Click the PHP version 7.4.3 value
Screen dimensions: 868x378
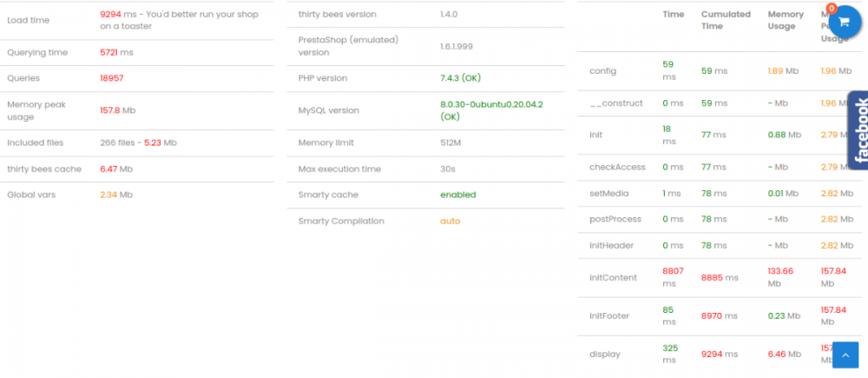click(x=460, y=78)
